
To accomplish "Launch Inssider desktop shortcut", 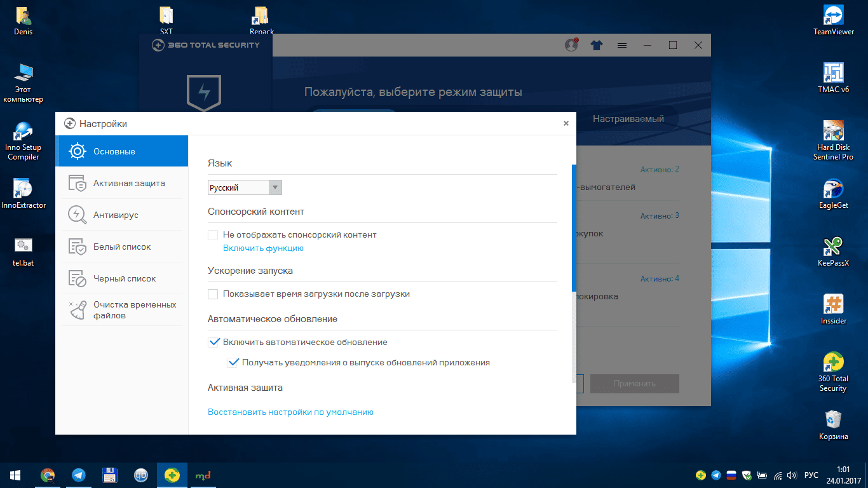I will (x=833, y=309).
